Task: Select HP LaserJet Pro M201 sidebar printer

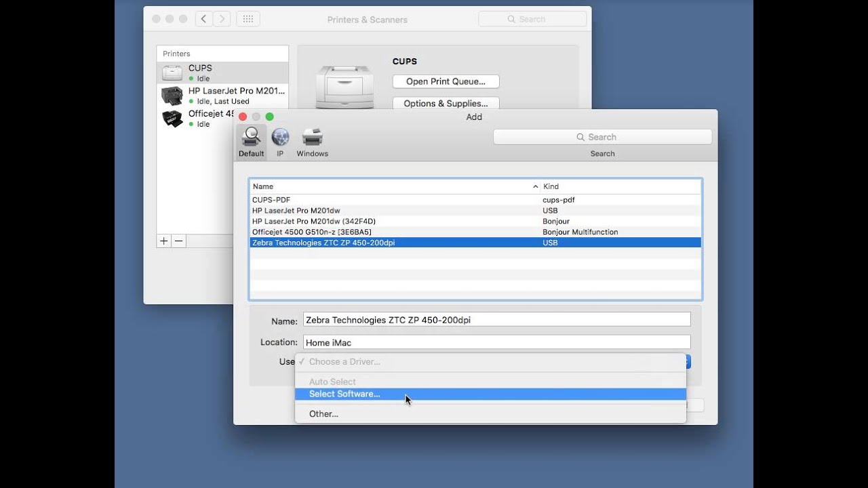Action: coord(222,96)
